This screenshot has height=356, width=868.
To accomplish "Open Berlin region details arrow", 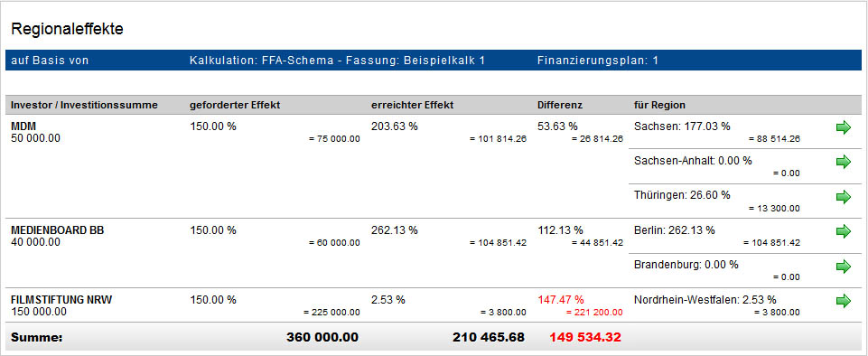I will click(x=843, y=231).
